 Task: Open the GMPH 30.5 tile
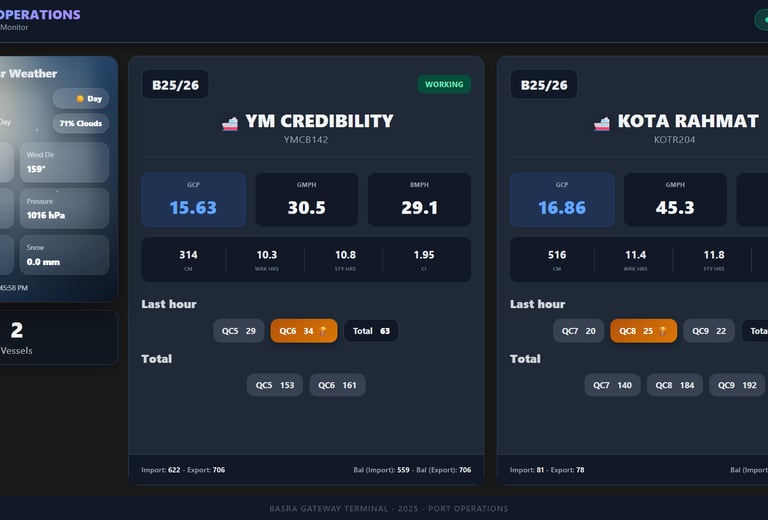coord(307,199)
